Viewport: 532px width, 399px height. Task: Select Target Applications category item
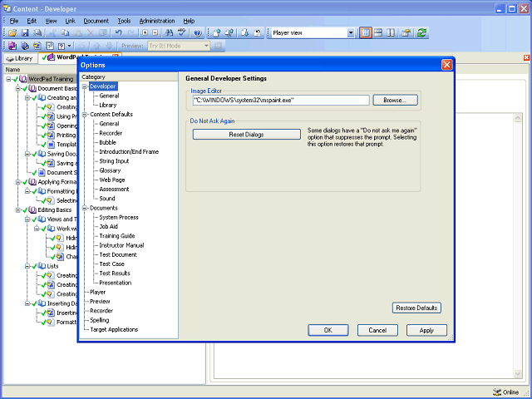pos(114,329)
